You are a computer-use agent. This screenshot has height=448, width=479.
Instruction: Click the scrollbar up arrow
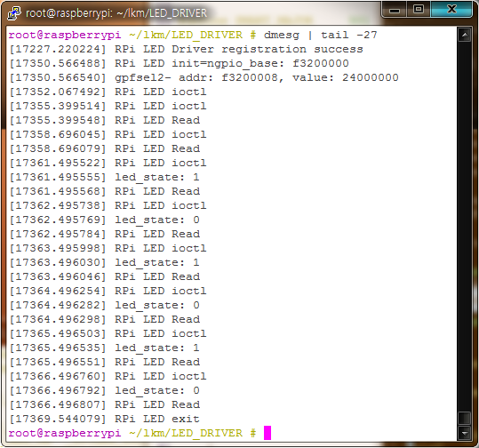(x=464, y=36)
